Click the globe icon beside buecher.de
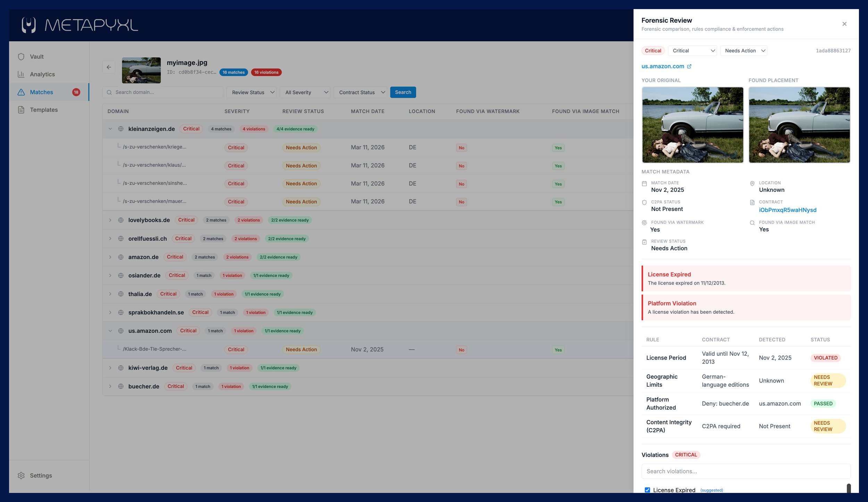The height and width of the screenshot is (502, 868). 121,386
